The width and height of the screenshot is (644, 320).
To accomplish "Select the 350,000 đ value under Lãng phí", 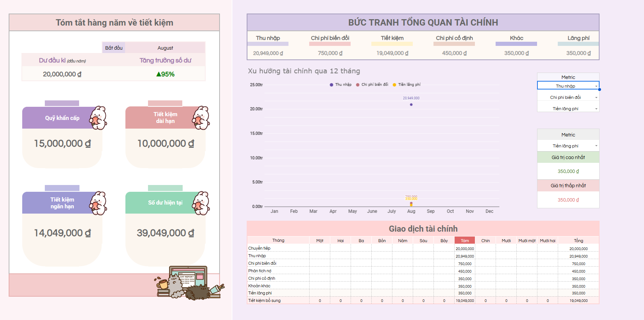I will point(578,53).
